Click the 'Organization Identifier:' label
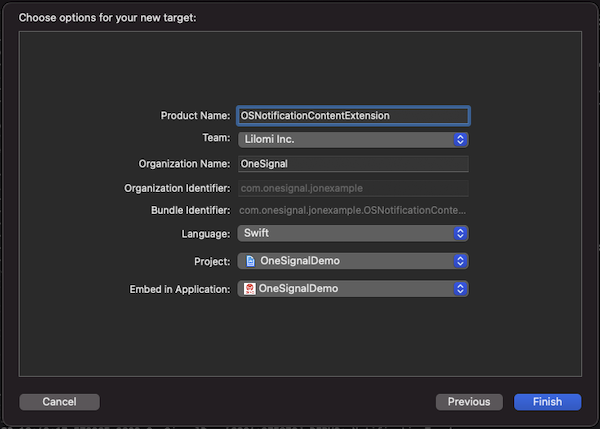The height and width of the screenshot is (429, 600). (x=178, y=188)
